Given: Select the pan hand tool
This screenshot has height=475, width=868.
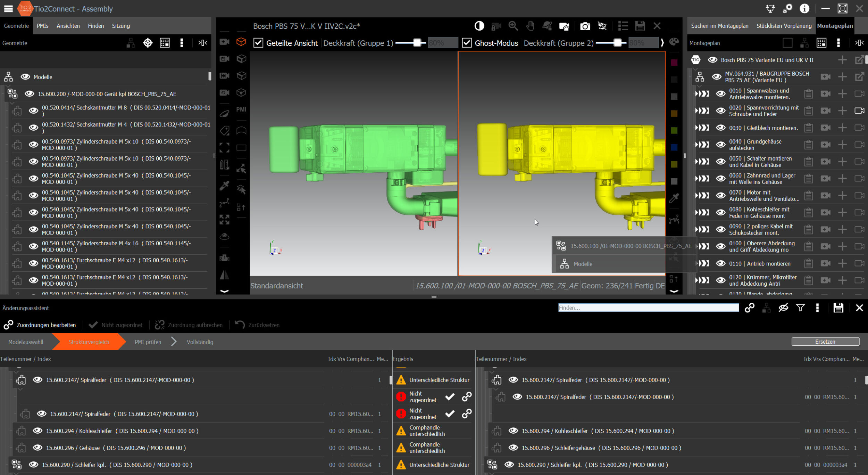Looking at the screenshot, I should (530, 26).
